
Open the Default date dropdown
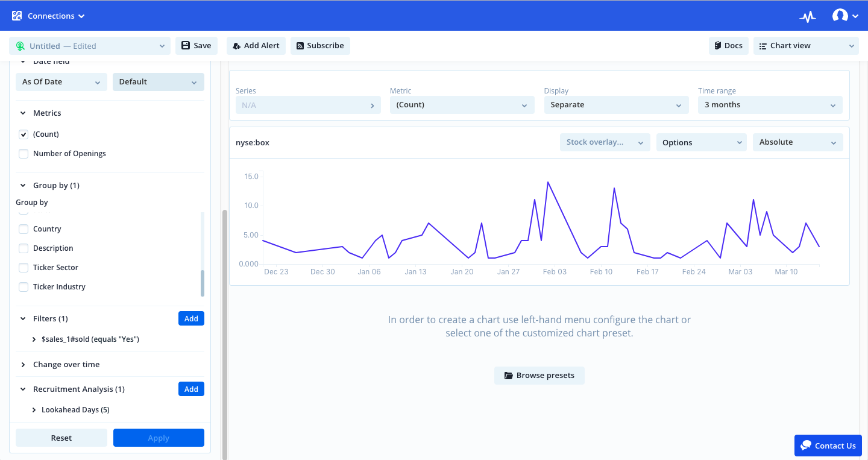point(159,82)
